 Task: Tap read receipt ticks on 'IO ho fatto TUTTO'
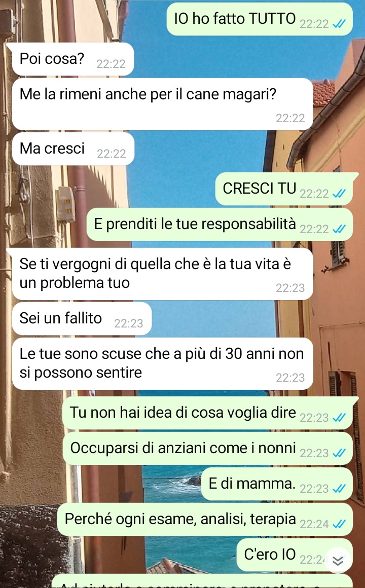339,24
